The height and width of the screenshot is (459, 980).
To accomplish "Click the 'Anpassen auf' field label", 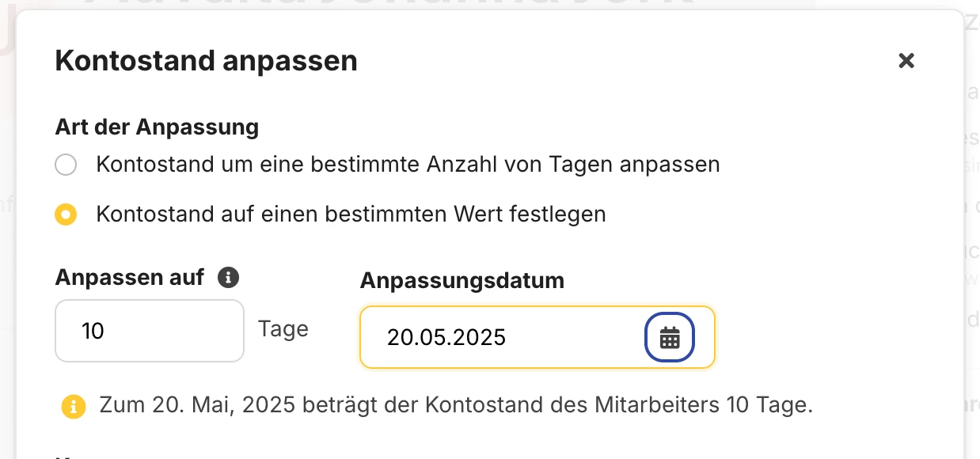I will pos(130,277).
